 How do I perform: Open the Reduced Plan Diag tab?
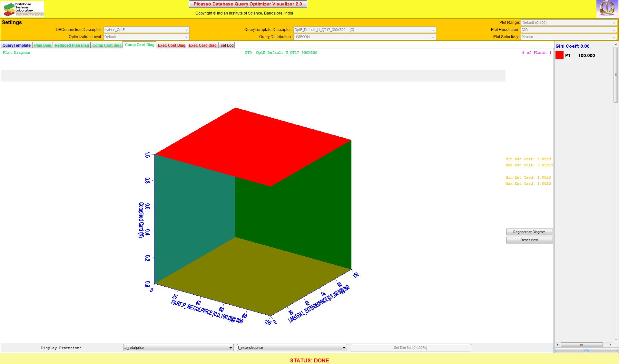(x=72, y=45)
